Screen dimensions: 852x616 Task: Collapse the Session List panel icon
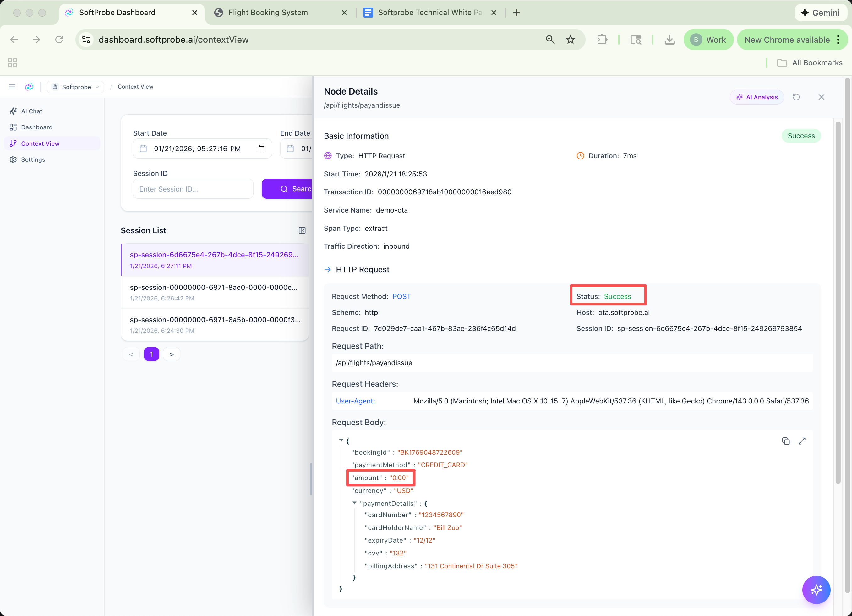point(302,230)
